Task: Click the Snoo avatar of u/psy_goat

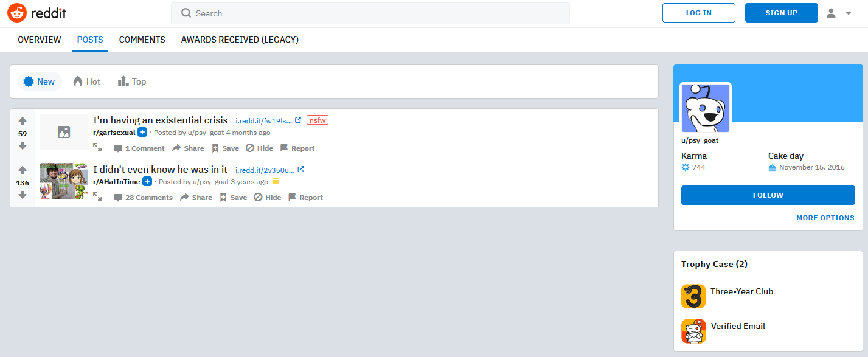Action: pos(706,108)
